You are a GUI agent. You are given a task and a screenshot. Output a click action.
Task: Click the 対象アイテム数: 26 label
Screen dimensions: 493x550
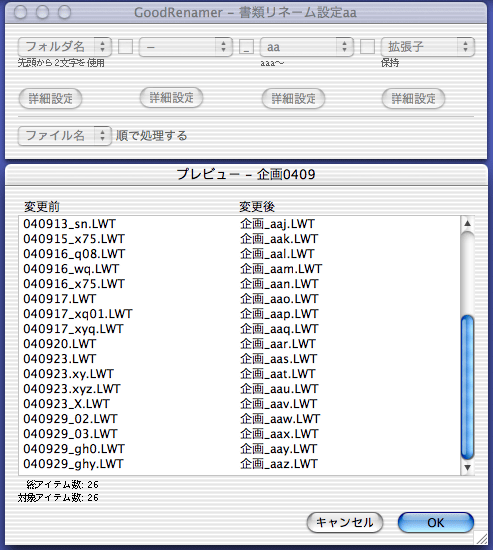[58, 498]
